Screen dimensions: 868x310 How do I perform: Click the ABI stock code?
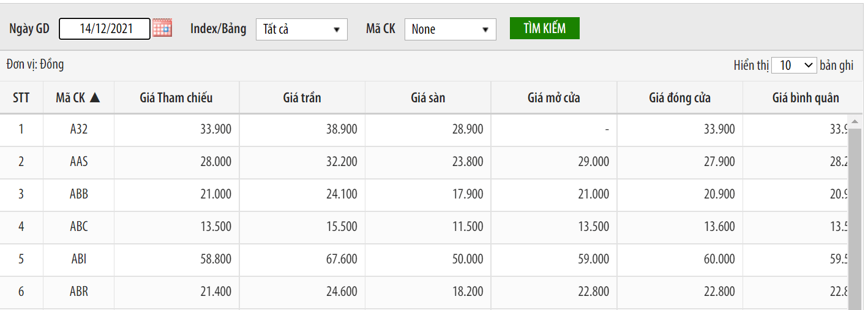click(78, 259)
